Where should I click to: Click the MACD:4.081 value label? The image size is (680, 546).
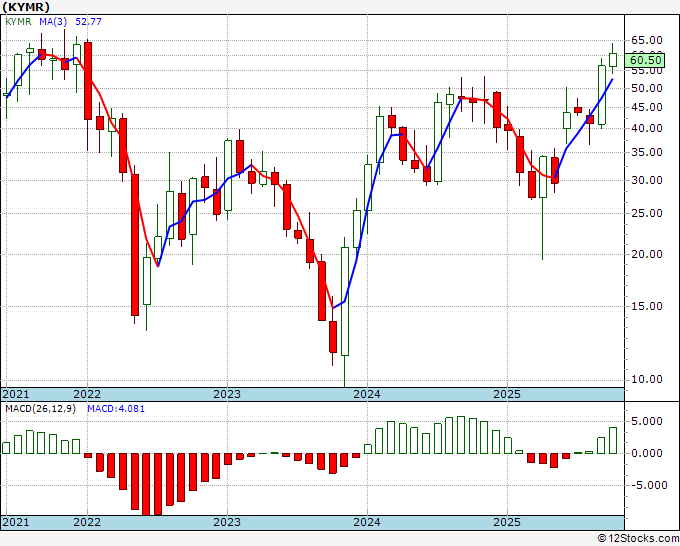coord(116,409)
